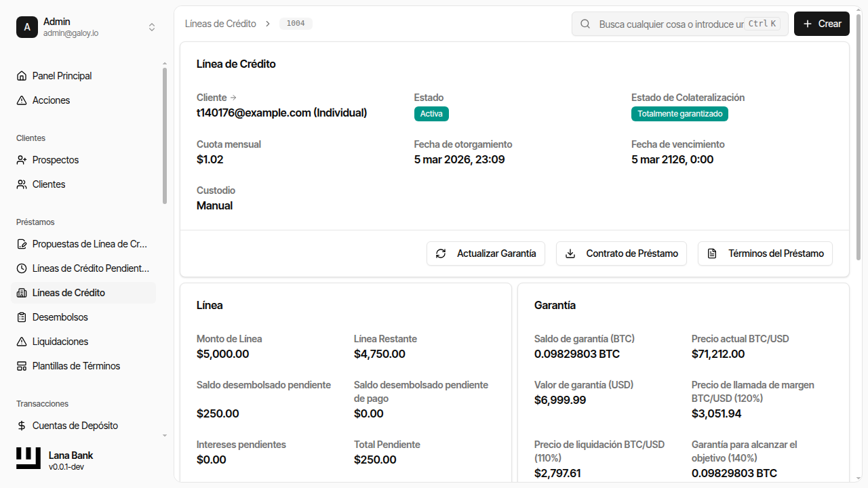Click the Líneas de Crédito Pendientes clock icon
This screenshot has height=488, width=868.
coord(22,268)
